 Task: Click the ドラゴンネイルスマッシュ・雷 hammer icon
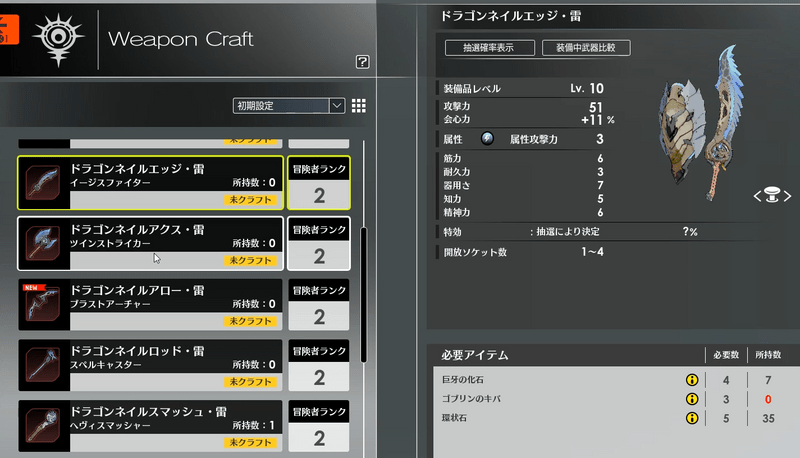coord(44,427)
